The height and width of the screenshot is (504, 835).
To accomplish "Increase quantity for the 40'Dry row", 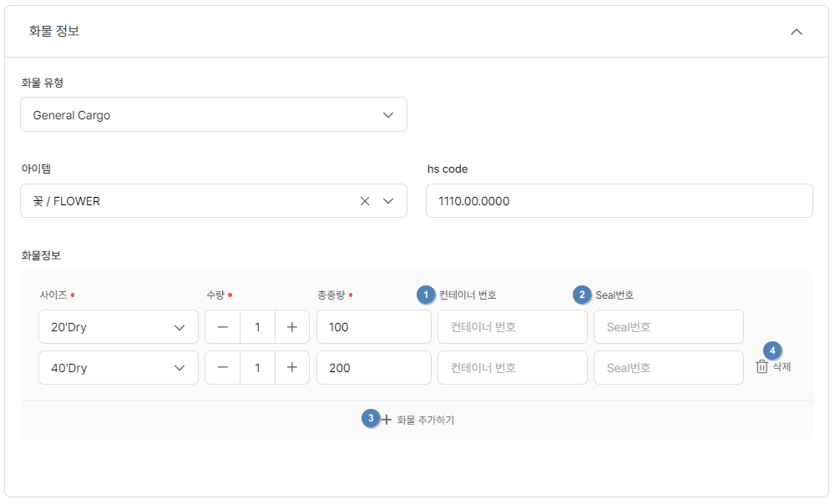I will 291,368.
